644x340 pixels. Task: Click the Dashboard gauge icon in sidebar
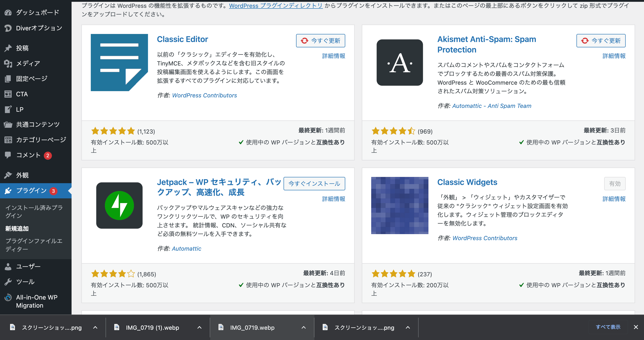pos(8,13)
